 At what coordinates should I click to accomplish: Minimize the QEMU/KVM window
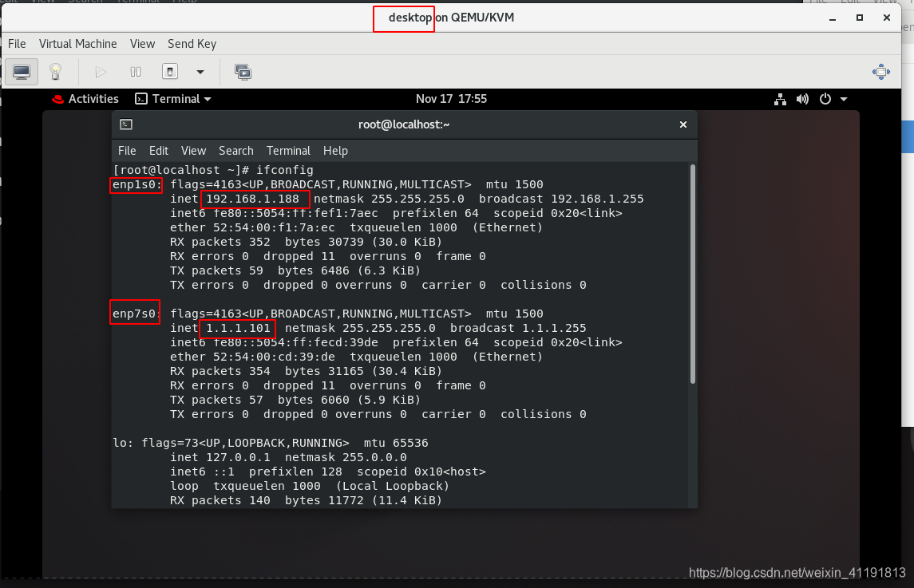(x=833, y=18)
